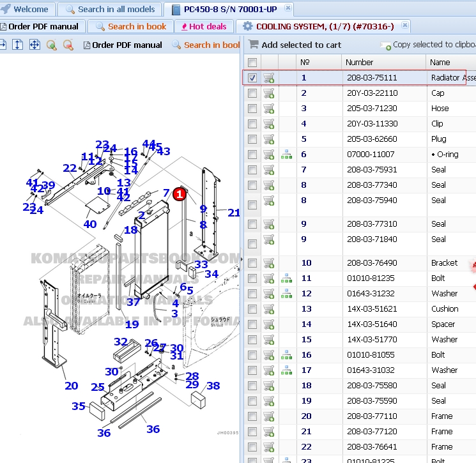Add Spacer 14X-03-51640 to cart icon
Screen dimensions: 476x463
[x=268, y=324]
